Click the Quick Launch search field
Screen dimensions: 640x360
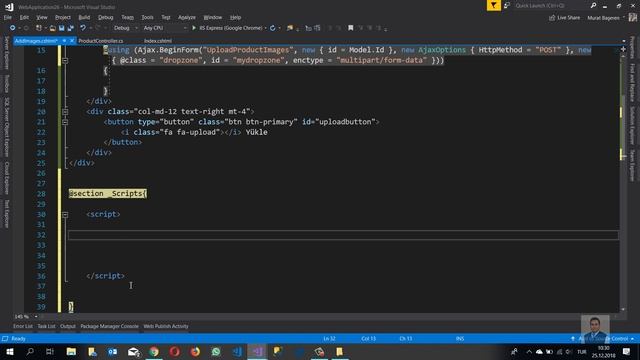[x=550, y=5]
